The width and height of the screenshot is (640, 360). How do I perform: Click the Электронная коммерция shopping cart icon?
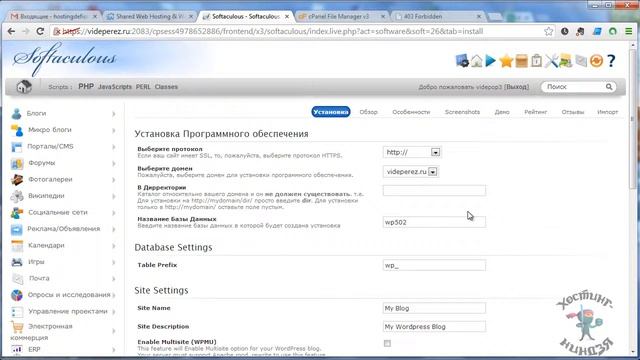click(17, 327)
